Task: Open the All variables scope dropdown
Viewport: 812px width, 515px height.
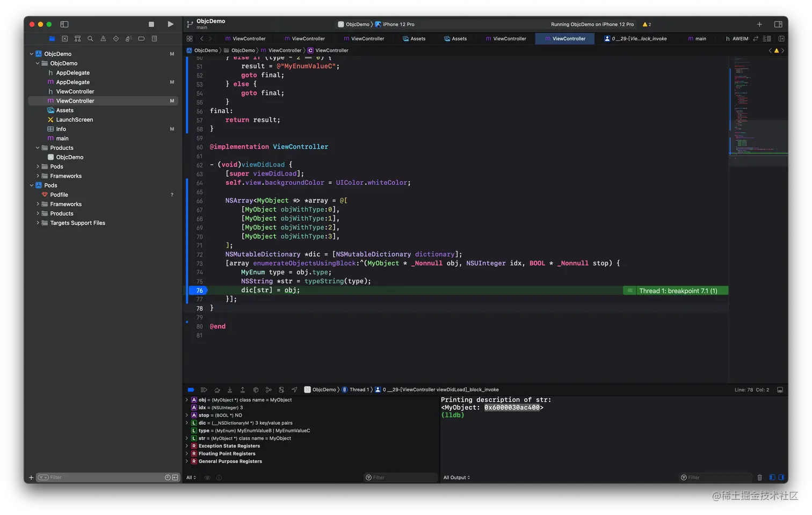Action: click(x=191, y=477)
